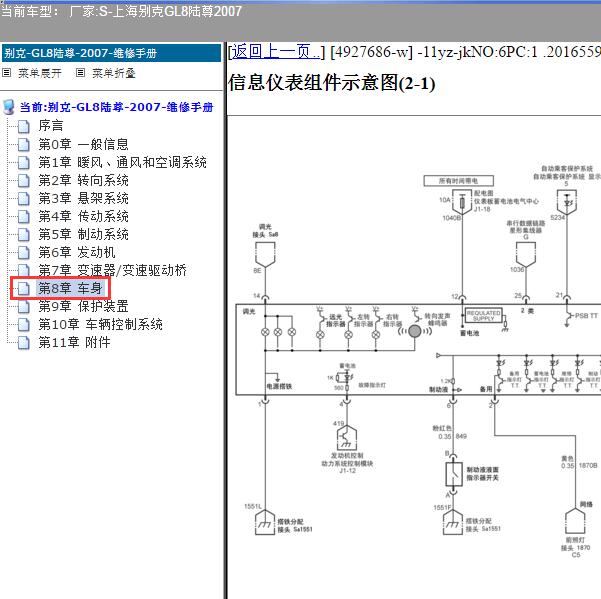Click the 制动液液面指示器开关 component in diagram
Screen dimensions: 601x599
454,474
